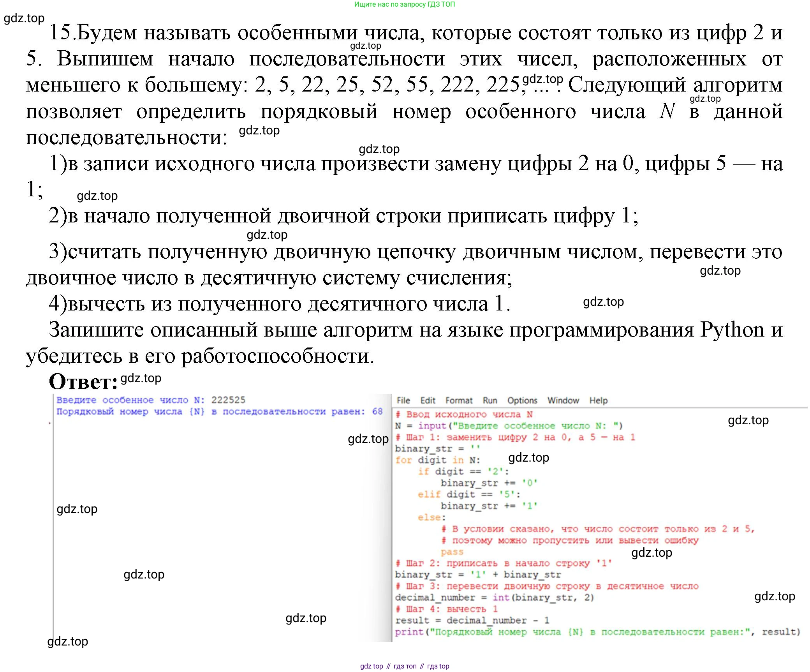
Task: Click the '# Шаг 2' comment line
Action: pos(504,563)
